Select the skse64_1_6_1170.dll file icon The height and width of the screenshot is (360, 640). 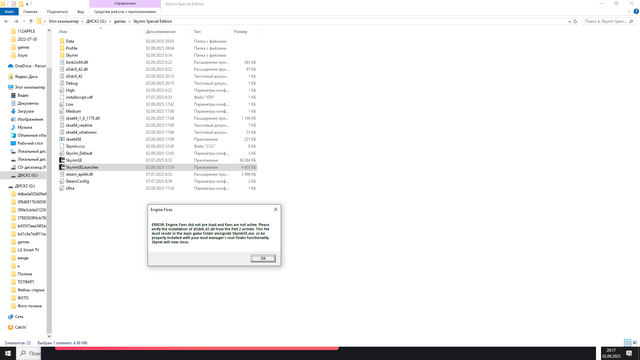pos(62,118)
